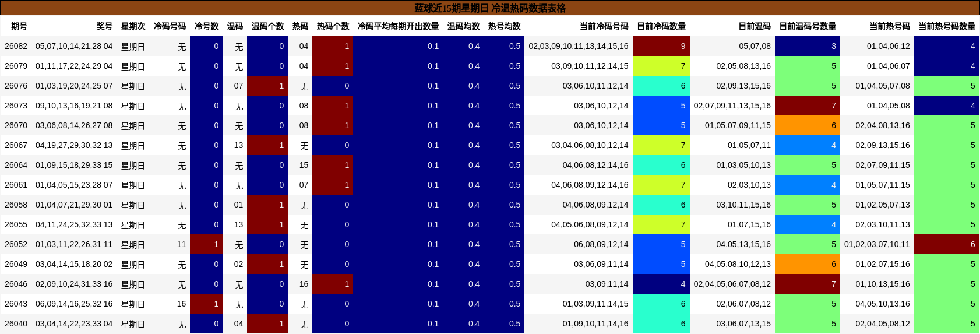Click current hot numbers 02,04,08,13,16
The height and width of the screenshot is (334, 980).
click(883, 125)
